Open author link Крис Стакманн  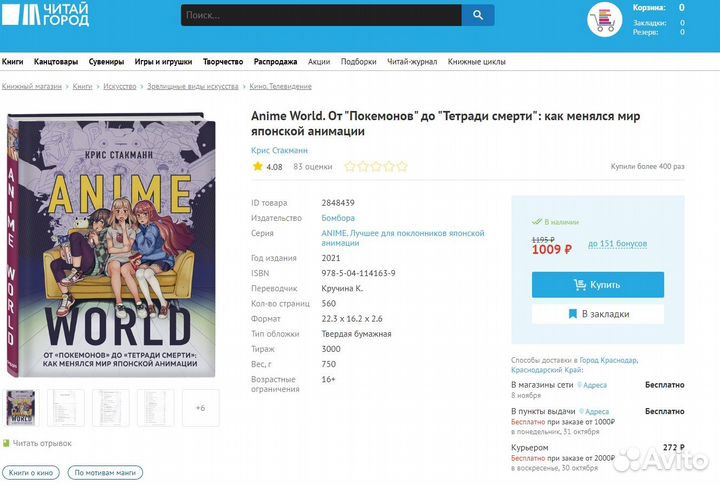coord(279,150)
